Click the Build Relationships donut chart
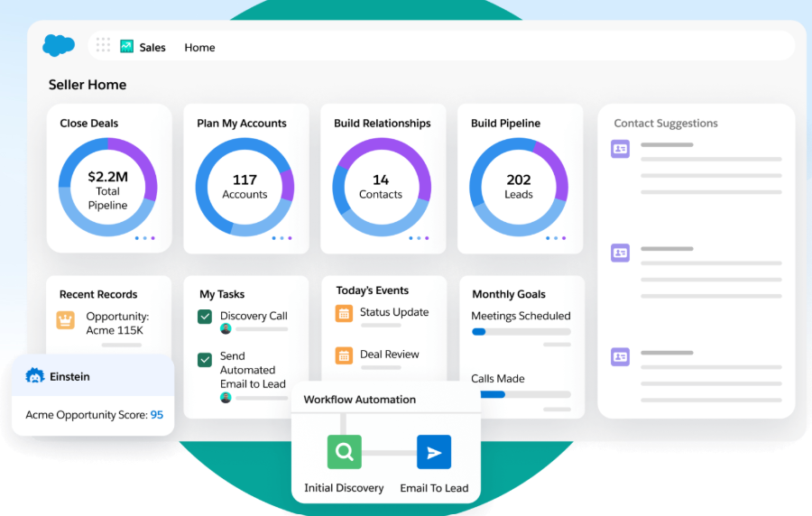This screenshot has width=812, height=516. tap(382, 187)
